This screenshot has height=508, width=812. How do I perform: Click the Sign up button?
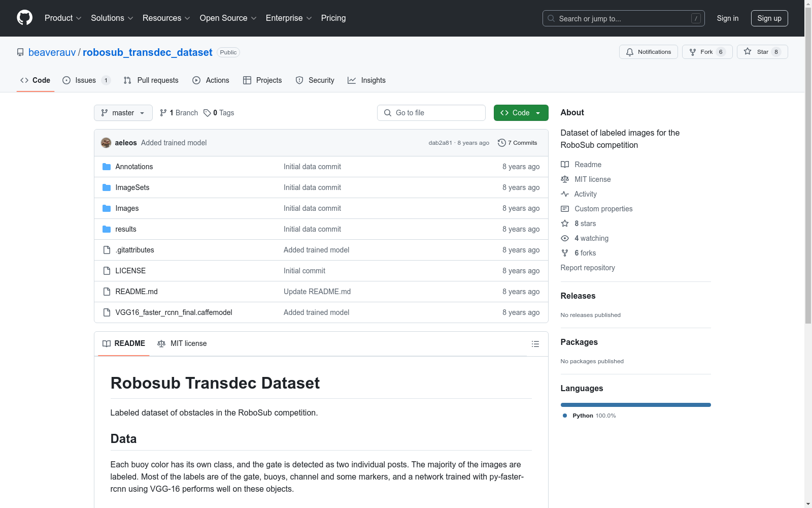click(769, 18)
